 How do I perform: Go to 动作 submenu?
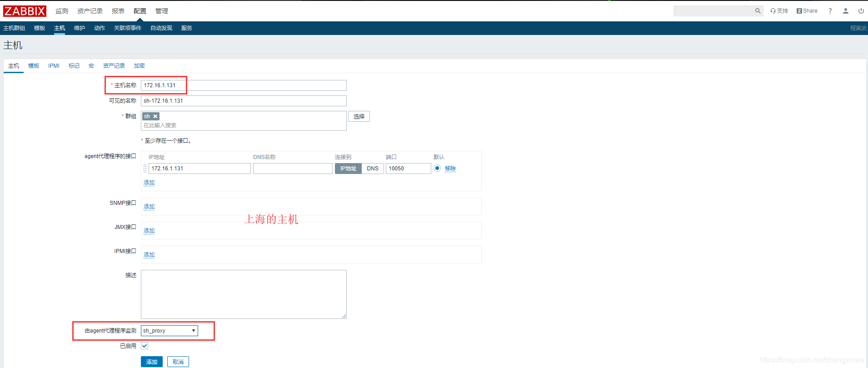[x=100, y=28]
